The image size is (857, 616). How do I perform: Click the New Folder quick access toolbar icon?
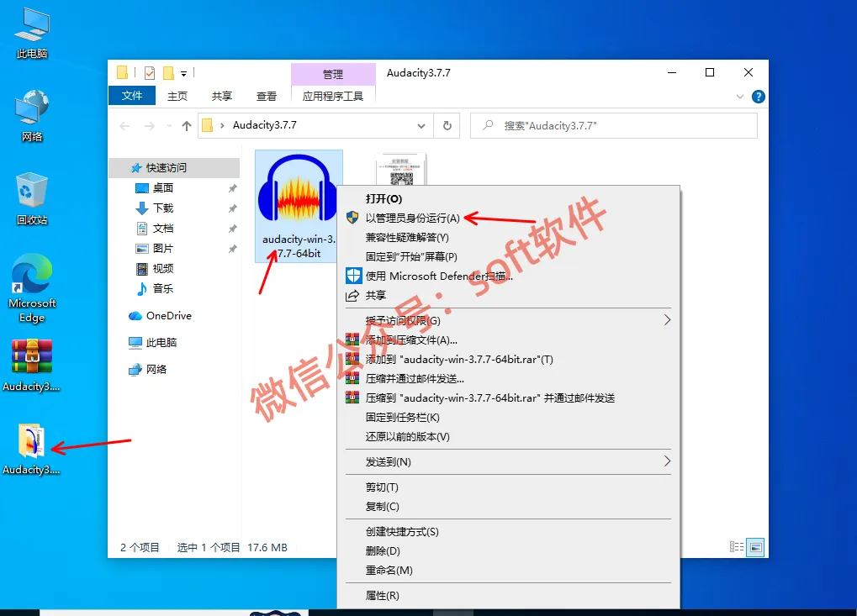(x=168, y=72)
